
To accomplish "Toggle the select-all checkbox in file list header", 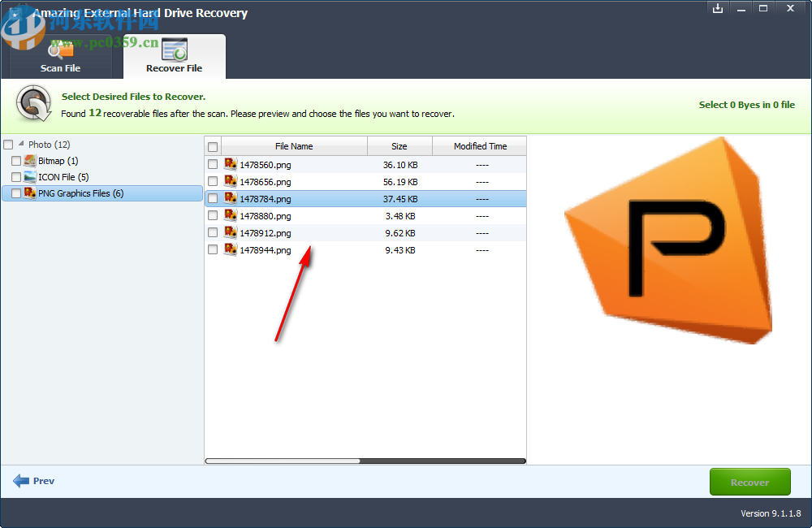I will (213, 147).
